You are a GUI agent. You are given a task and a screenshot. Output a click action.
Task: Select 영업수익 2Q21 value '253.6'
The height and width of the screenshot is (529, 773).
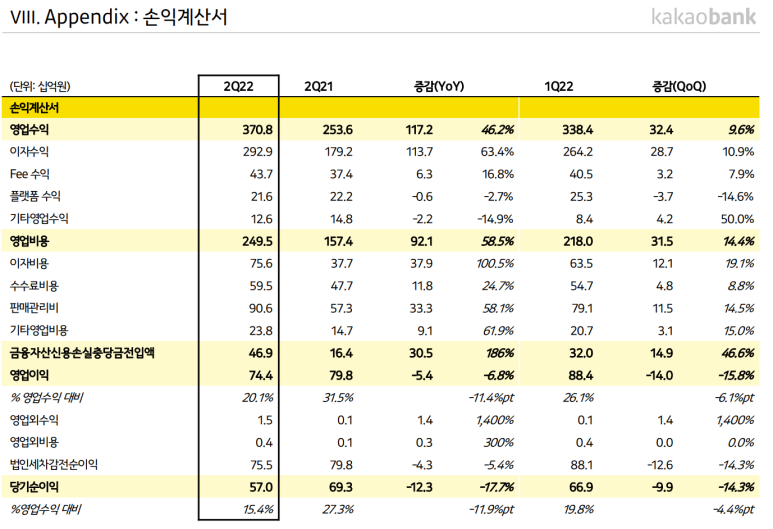[338, 130]
